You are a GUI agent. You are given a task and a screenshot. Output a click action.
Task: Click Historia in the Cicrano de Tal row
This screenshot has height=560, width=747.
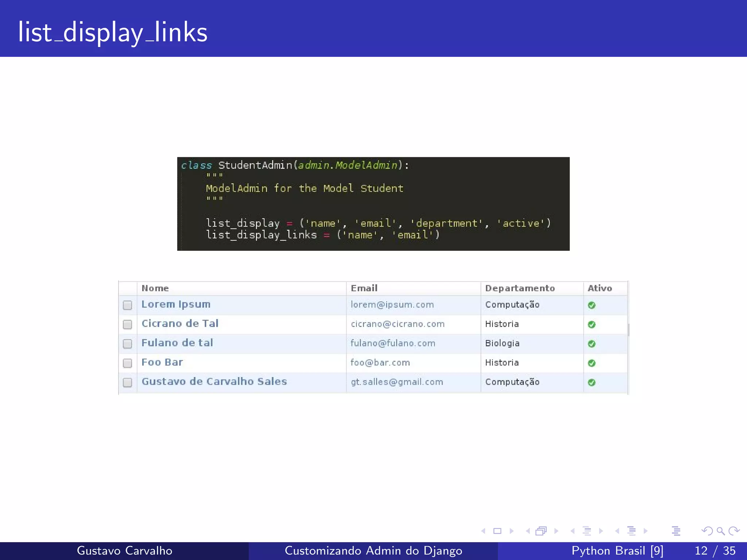[x=502, y=324]
